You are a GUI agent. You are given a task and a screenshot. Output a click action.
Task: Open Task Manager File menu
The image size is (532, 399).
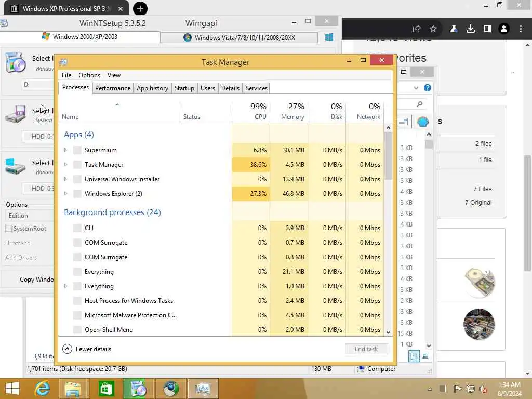click(x=66, y=75)
